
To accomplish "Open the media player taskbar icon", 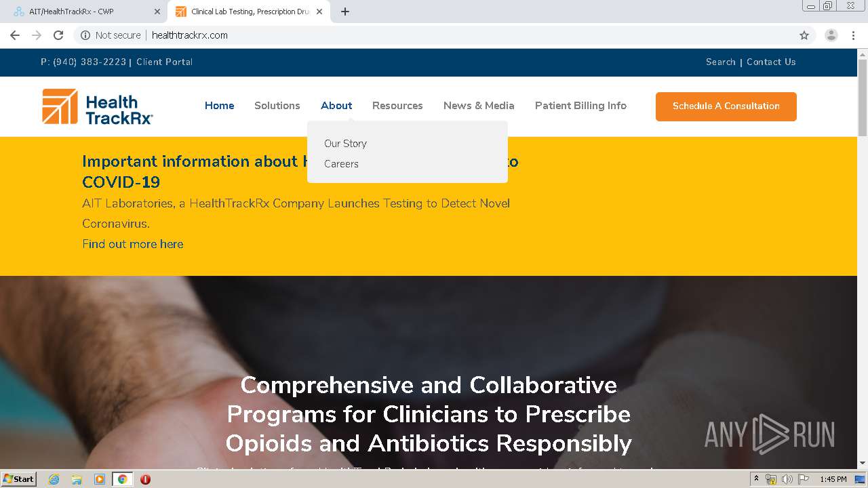I will click(100, 479).
